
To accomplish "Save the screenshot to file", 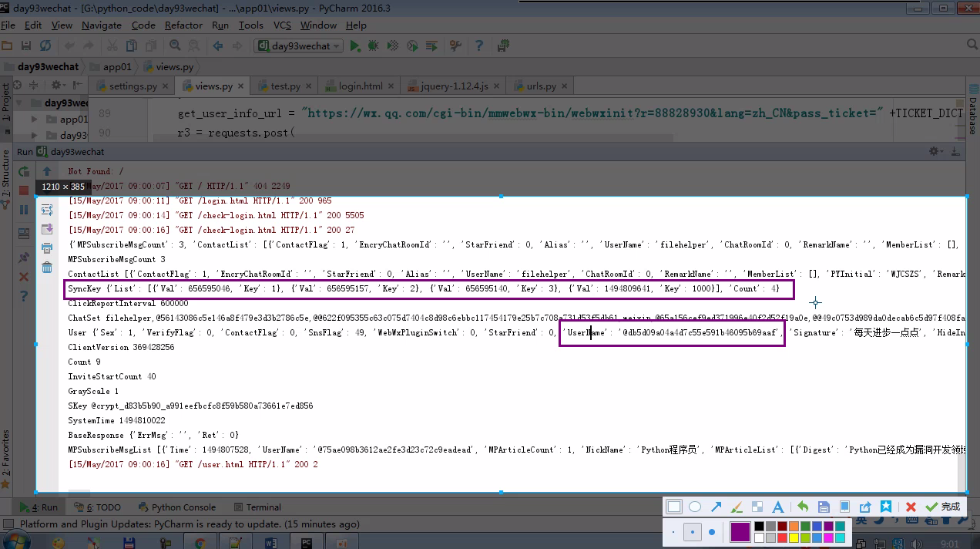I will [824, 507].
